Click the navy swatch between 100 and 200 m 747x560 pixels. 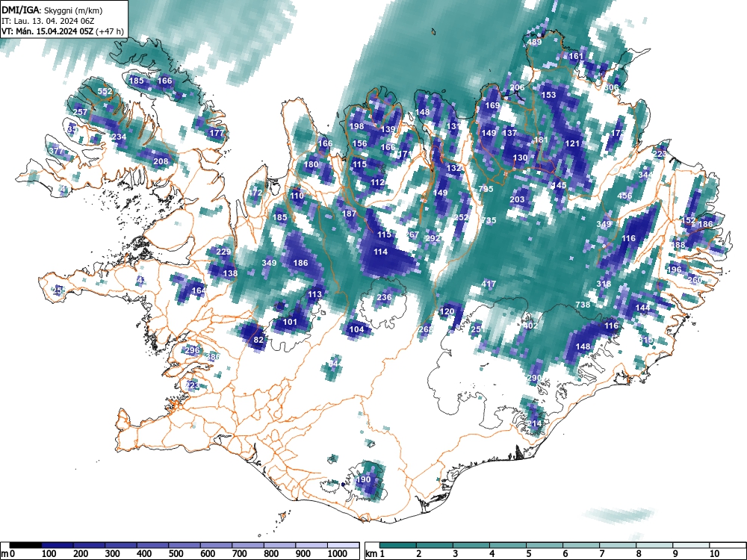(x=58, y=545)
